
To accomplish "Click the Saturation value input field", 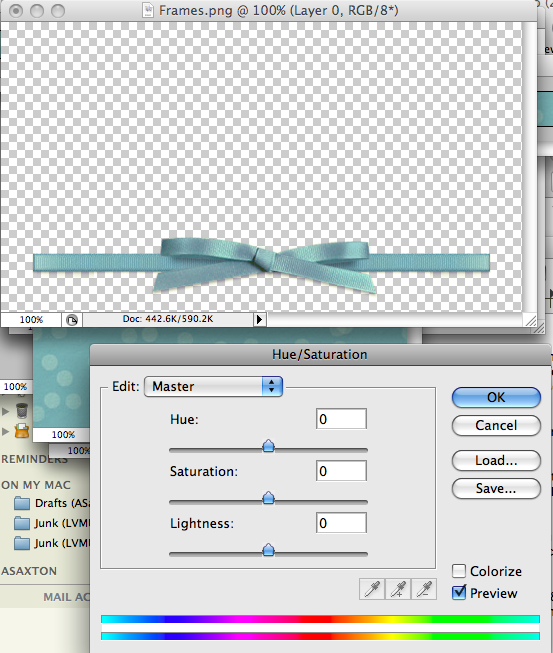I will [x=341, y=471].
